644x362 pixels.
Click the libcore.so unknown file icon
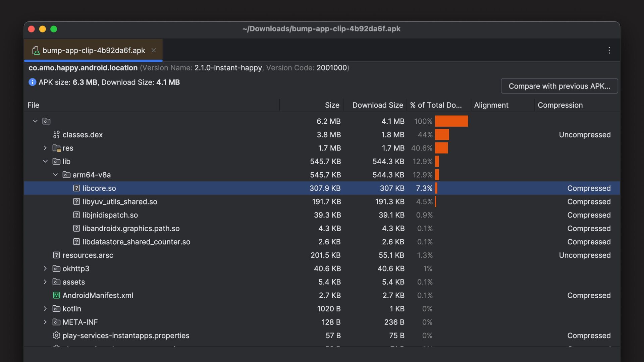76,188
